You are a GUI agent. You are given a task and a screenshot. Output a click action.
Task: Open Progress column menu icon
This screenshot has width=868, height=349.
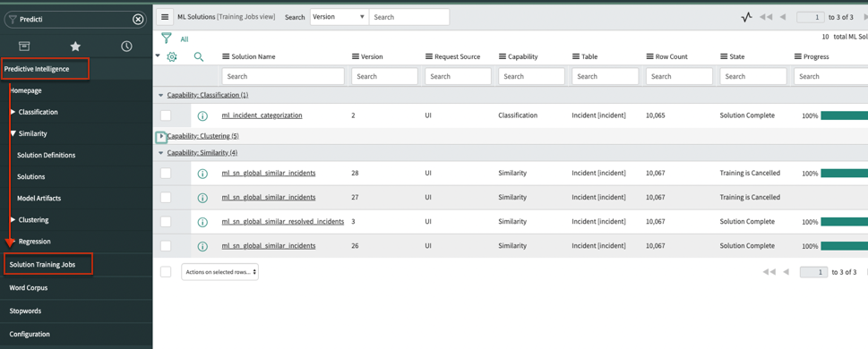[798, 56]
